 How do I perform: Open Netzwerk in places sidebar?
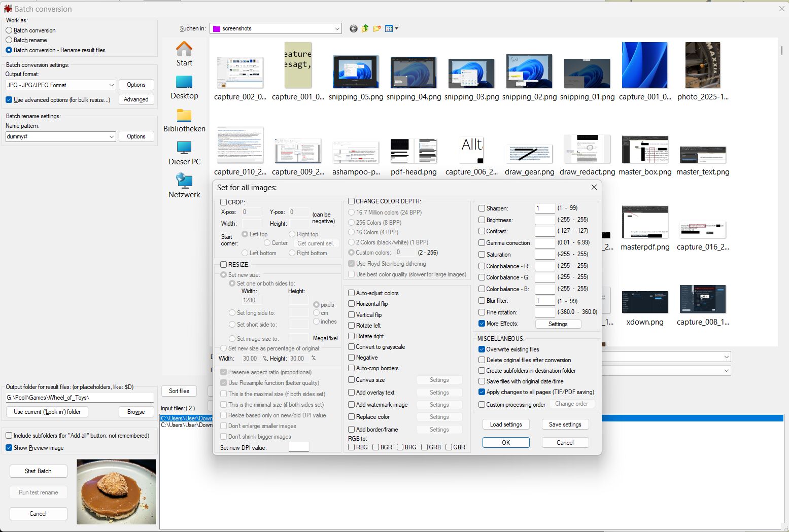coord(184,186)
